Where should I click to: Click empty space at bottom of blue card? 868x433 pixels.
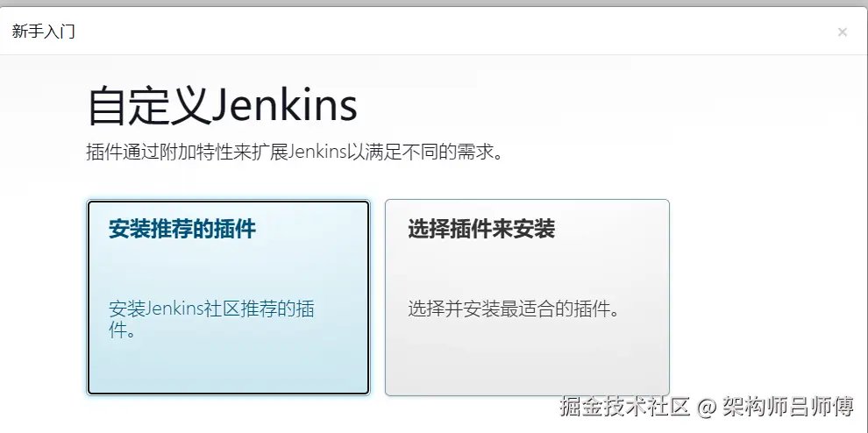click(228, 371)
